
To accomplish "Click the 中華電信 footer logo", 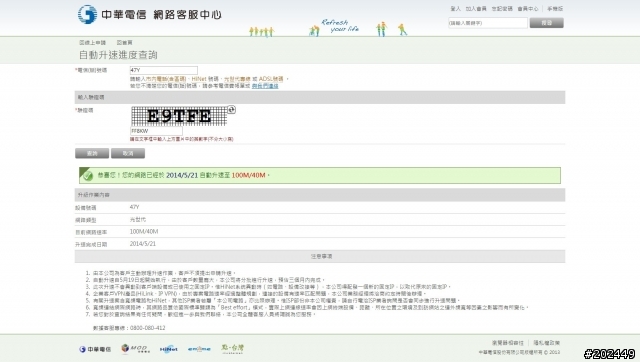I will [x=95, y=349].
